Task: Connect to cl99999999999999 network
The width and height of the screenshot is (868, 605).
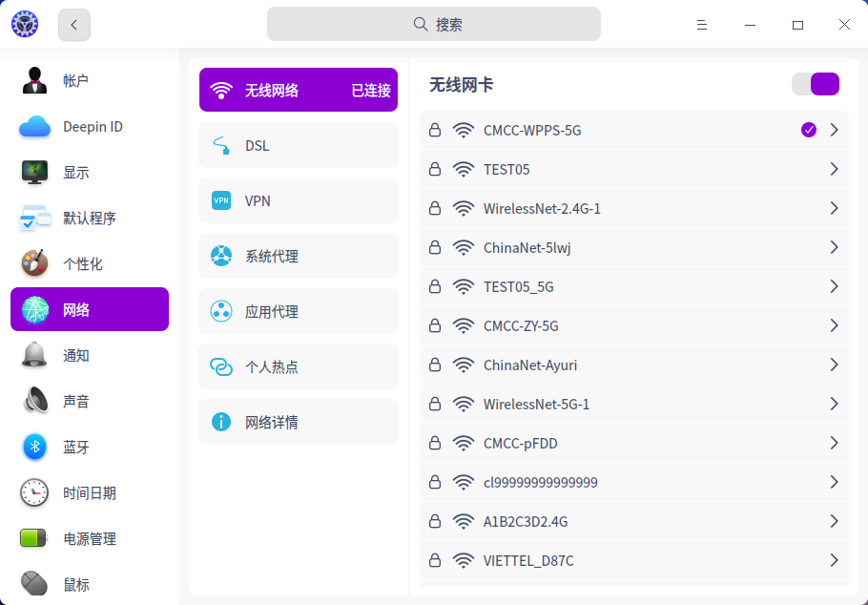Action: (x=634, y=482)
